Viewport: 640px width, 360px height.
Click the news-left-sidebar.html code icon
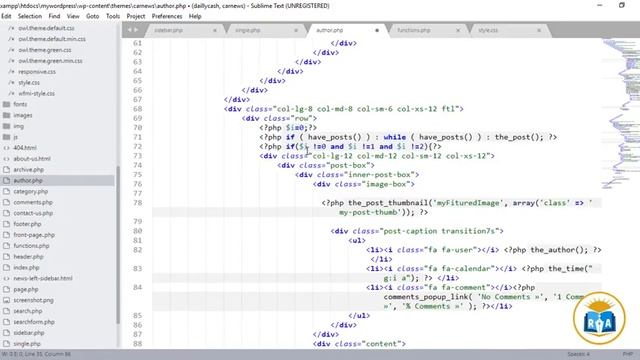(7, 278)
